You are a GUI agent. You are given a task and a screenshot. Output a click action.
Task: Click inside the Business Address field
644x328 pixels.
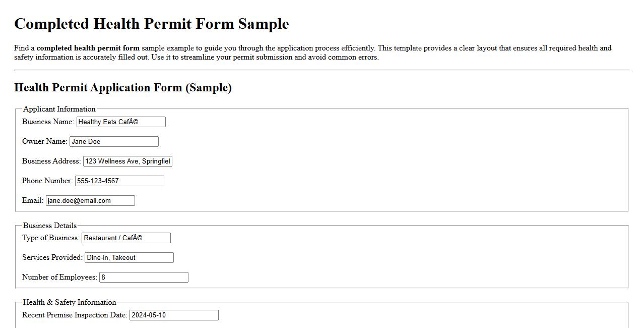coord(127,161)
